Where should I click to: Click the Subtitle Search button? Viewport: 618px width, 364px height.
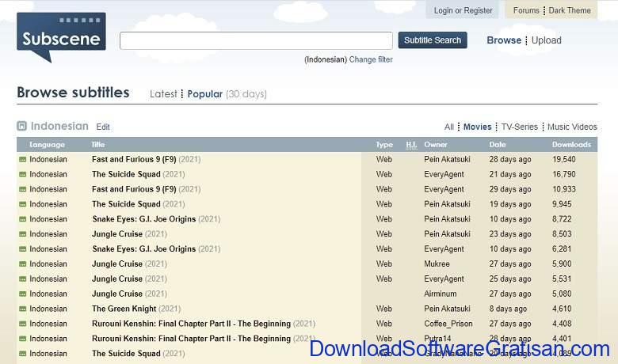click(x=433, y=40)
